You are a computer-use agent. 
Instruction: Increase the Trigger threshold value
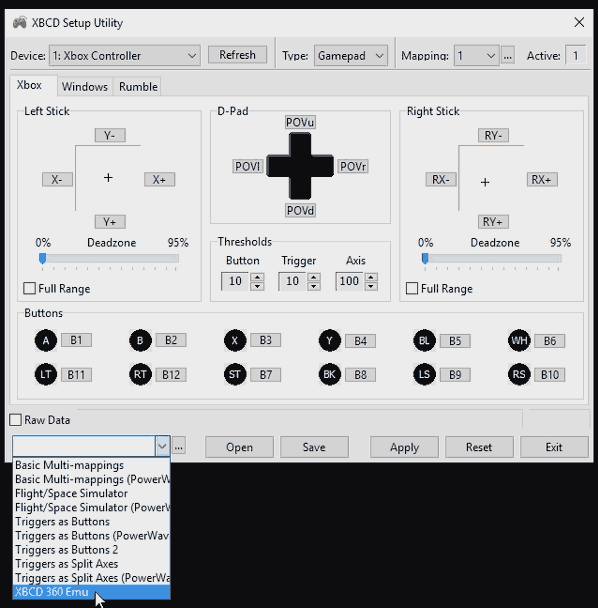point(314,277)
